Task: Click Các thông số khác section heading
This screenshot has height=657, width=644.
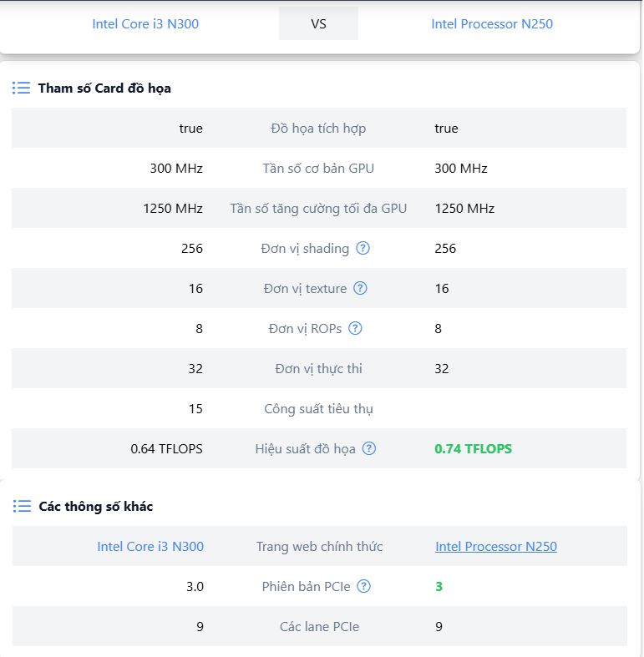Action: tap(96, 506)
